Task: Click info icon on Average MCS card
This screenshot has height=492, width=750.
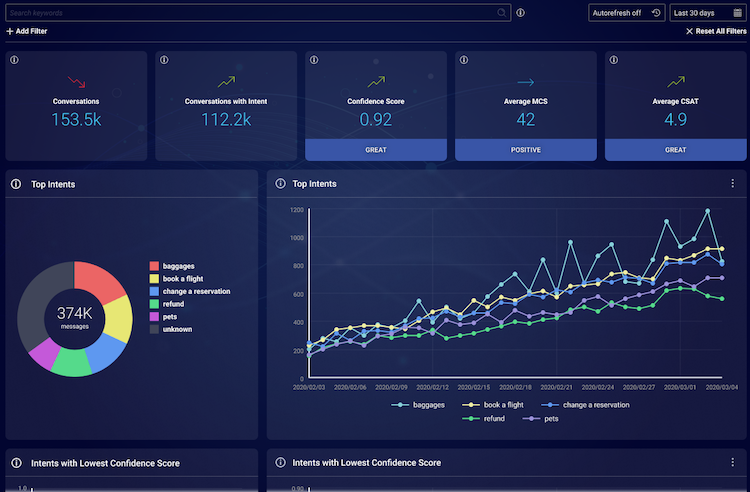Action: coord(463,60)
